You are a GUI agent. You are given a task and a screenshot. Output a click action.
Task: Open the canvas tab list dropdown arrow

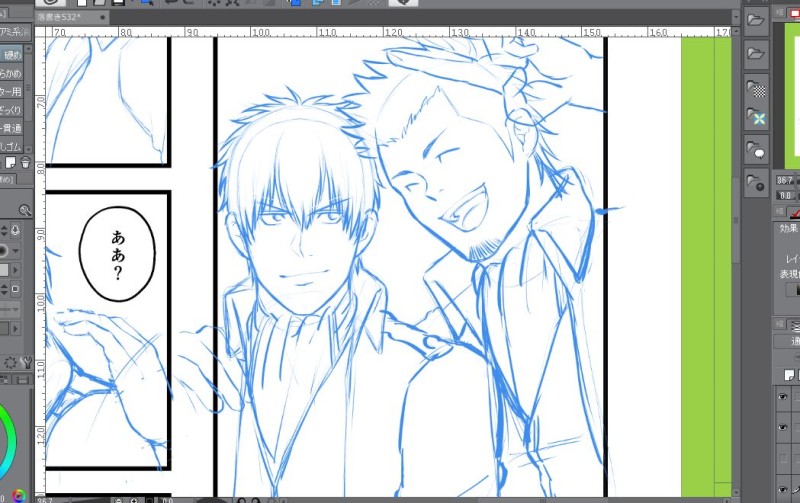(735, 17)
